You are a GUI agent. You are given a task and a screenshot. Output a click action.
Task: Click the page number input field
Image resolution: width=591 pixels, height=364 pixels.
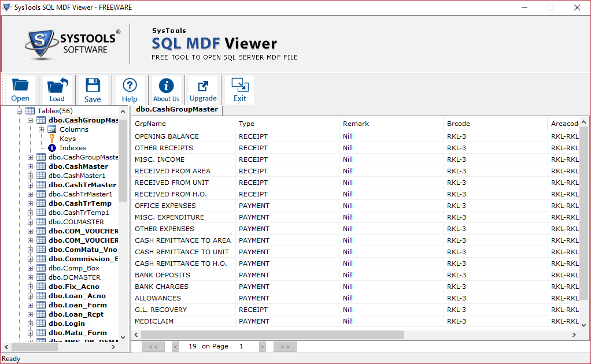pos(241,346)
